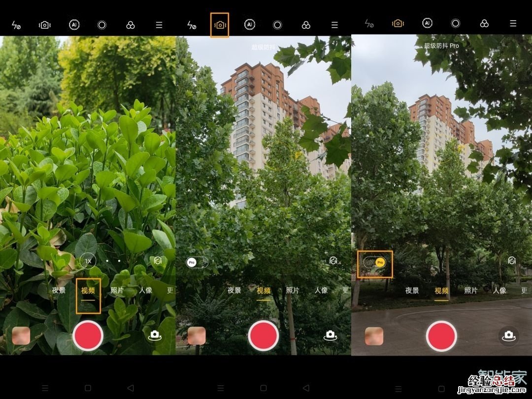Screen dimensions: 532x399
Task: Switch Pro stabilization toggle in middle screen
Action: [x=197, y=262]
